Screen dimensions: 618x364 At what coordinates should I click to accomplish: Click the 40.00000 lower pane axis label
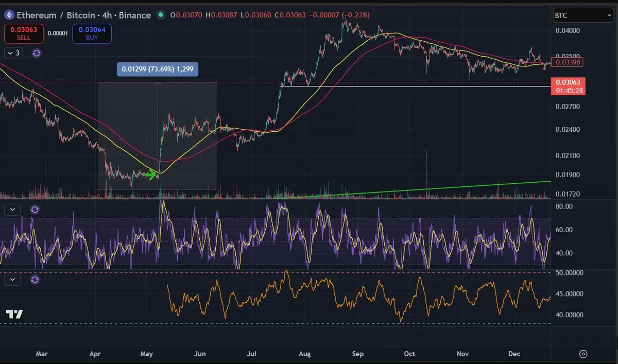point(569,315)
